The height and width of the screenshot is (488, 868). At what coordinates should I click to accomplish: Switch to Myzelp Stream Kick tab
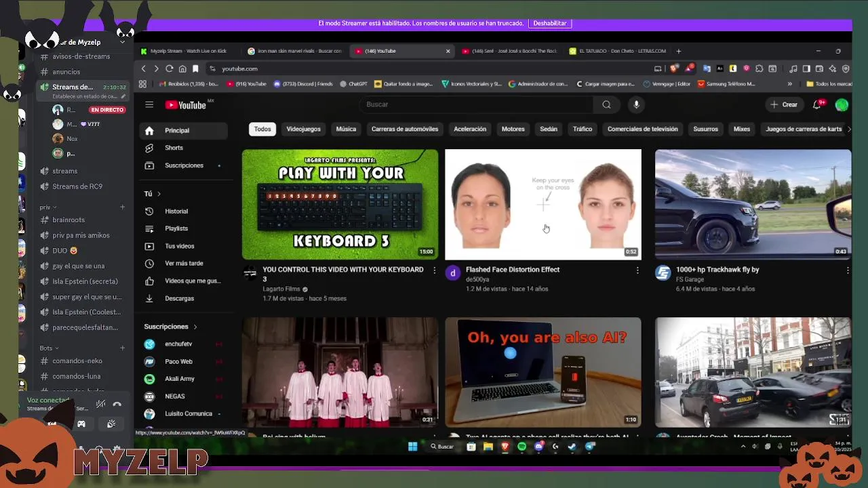(188, 51)
